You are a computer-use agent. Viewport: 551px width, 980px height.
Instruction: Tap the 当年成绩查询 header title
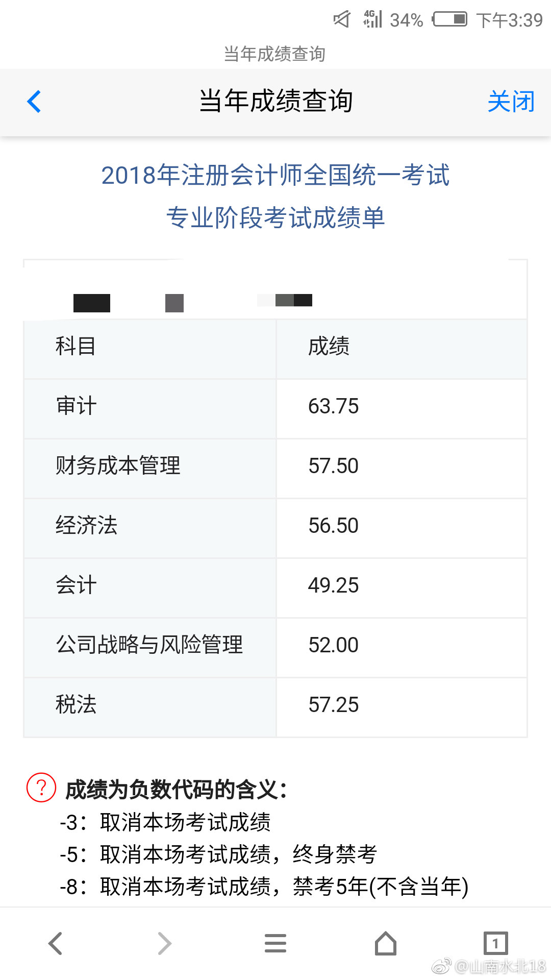[x=275, y=101]
